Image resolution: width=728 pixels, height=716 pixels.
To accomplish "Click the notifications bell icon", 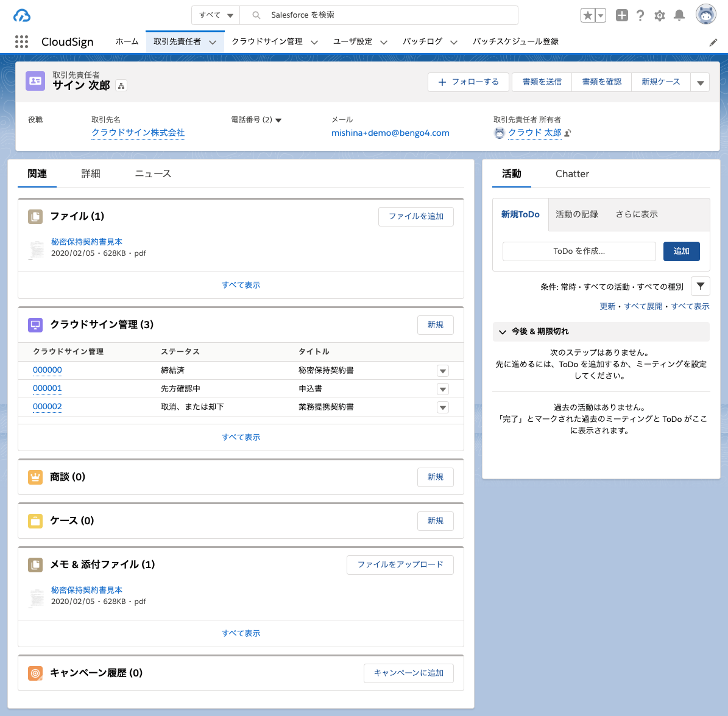I will 679,15.
